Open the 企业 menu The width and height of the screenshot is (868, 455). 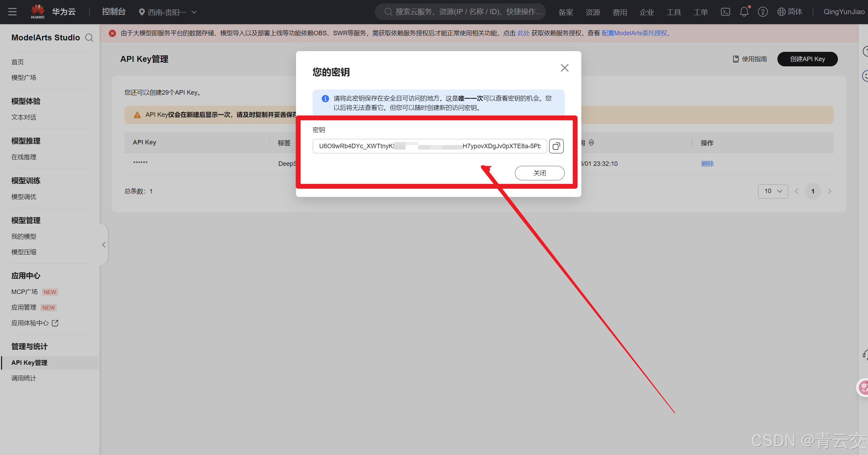point(647,12)
